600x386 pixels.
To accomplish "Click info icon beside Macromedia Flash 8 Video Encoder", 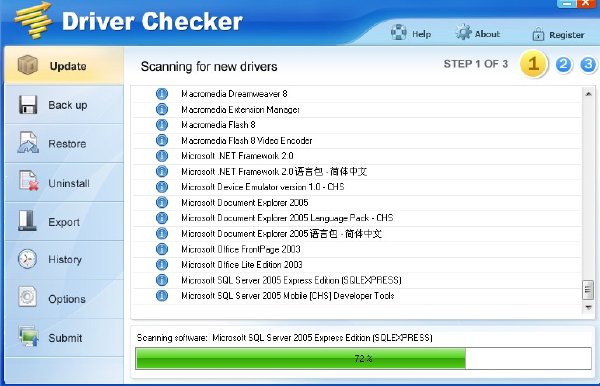I will pos(162,140).
